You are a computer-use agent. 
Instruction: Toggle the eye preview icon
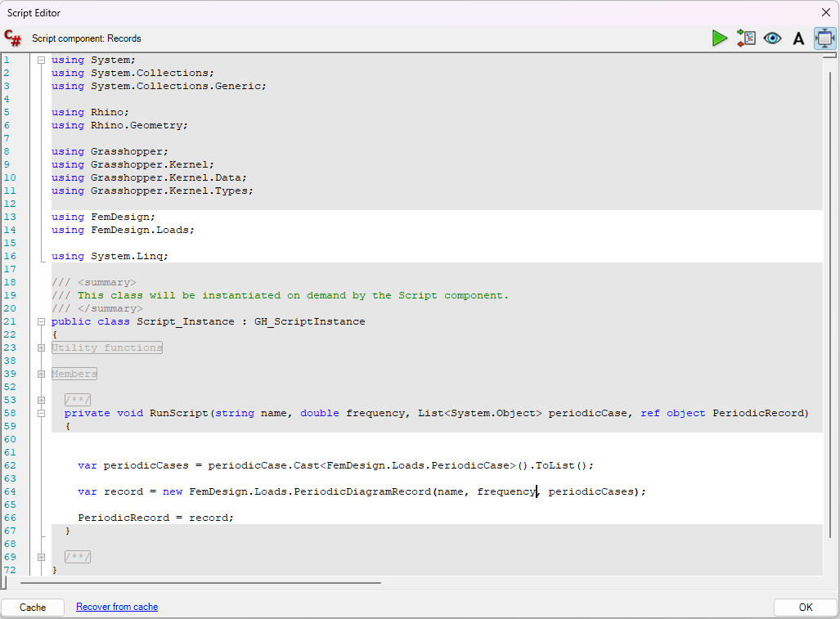pyautogui.click(x=772, y=38)
